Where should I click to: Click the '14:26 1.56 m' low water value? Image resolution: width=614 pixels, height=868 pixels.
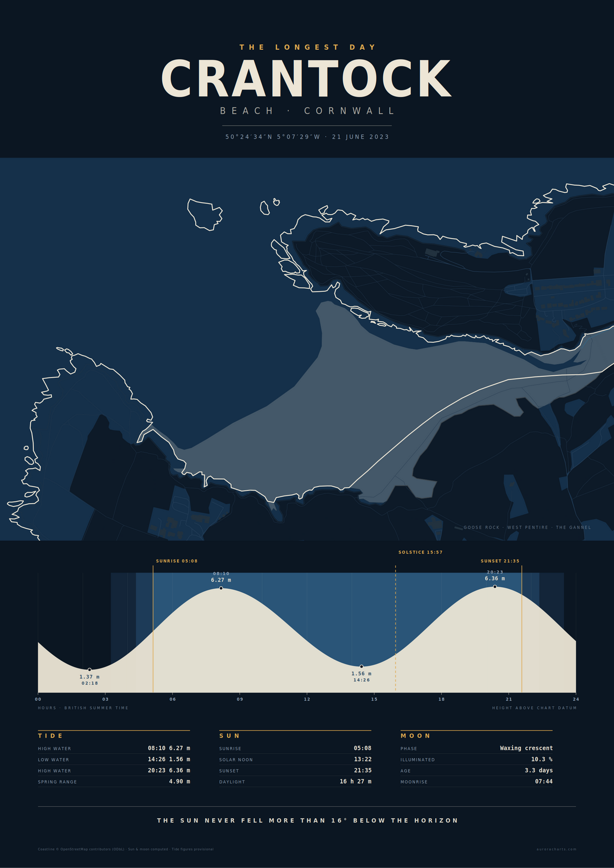click(x=169, y=760)
